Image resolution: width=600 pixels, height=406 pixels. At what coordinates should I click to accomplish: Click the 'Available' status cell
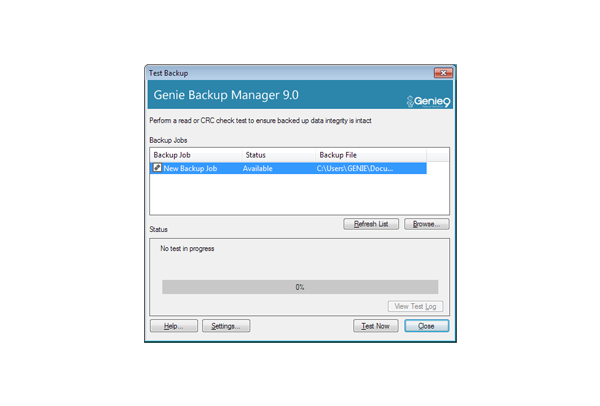258,168
